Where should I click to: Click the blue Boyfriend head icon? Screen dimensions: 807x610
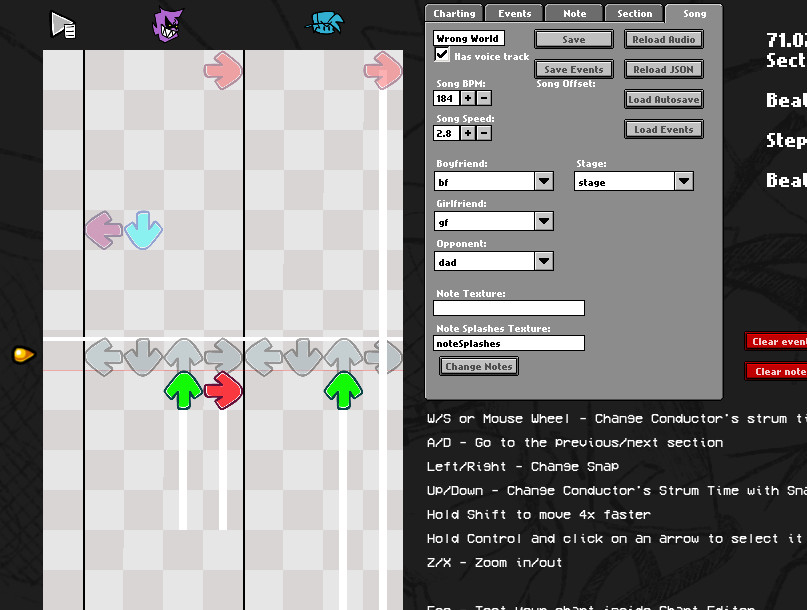coord(325,23)
